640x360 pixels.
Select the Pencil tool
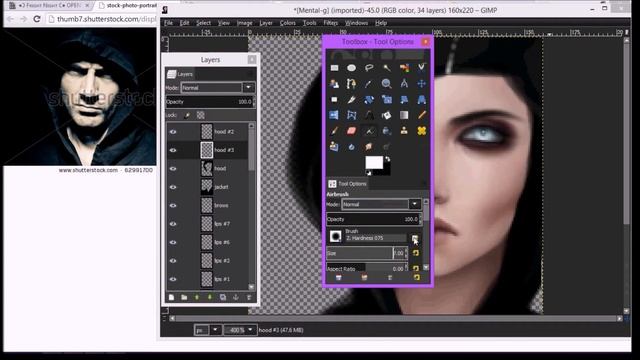pos(421,115)
